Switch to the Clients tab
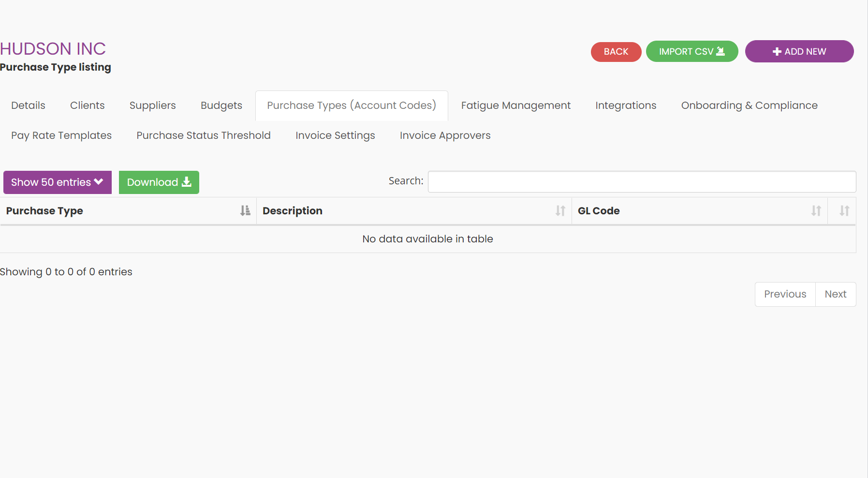868x478 pixels. pyautogui.click(x=88, y=105)
